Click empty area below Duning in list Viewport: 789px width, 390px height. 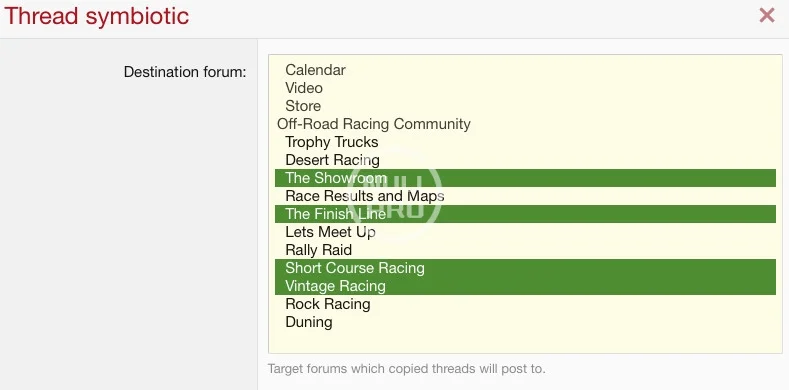[525, 341]
